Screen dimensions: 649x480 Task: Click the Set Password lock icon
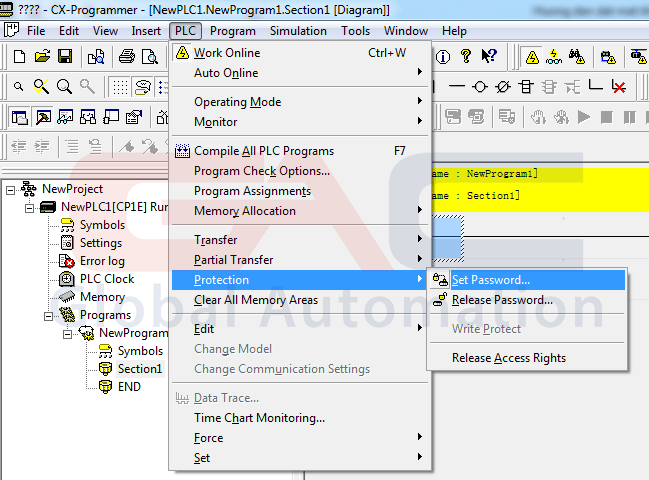440,280
